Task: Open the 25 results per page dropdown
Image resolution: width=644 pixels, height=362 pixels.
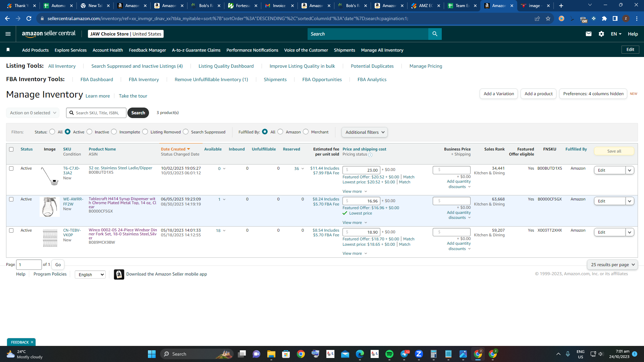Action: (612, 265)
